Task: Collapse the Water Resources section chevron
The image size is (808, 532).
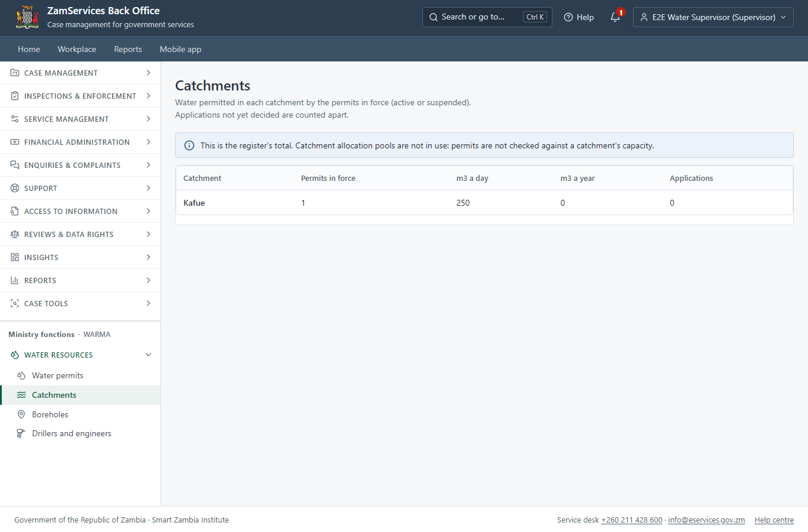Action: [148, 355]
